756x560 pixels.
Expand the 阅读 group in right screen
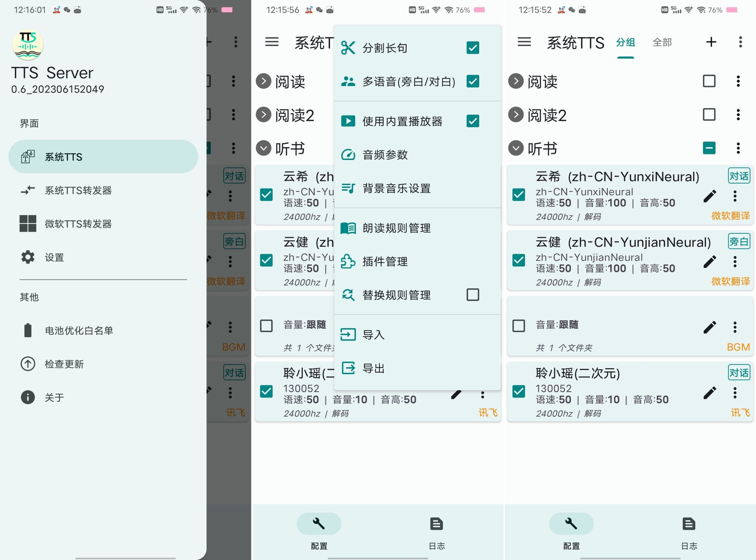point(516,81)
